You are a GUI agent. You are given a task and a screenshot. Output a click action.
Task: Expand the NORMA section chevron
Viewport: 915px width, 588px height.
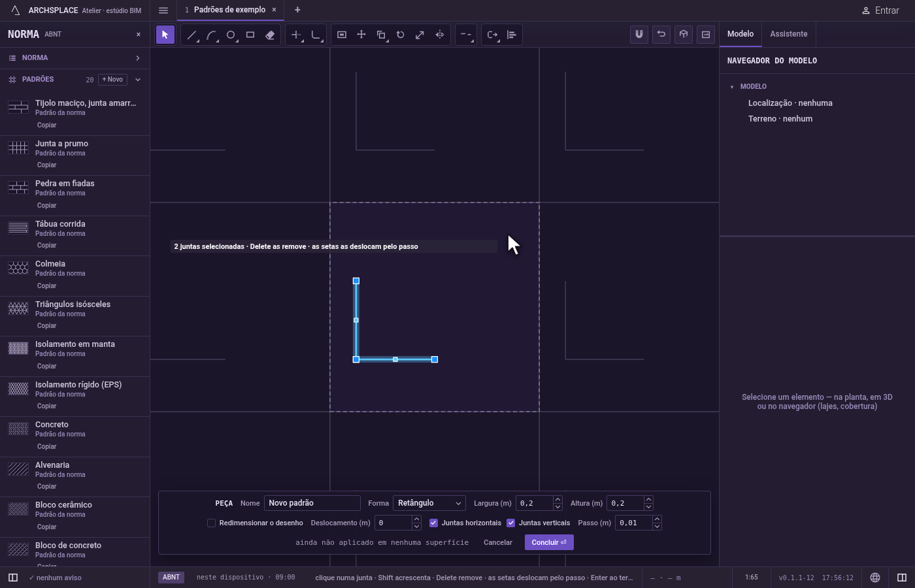(138, 58)
